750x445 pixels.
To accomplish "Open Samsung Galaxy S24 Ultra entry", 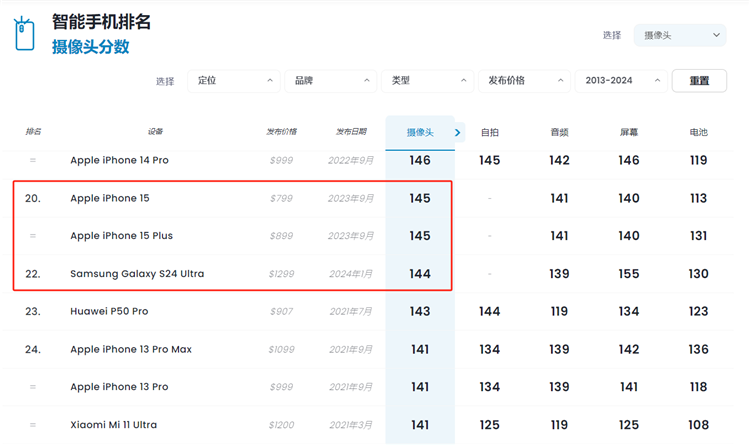I will pos(137,274).
